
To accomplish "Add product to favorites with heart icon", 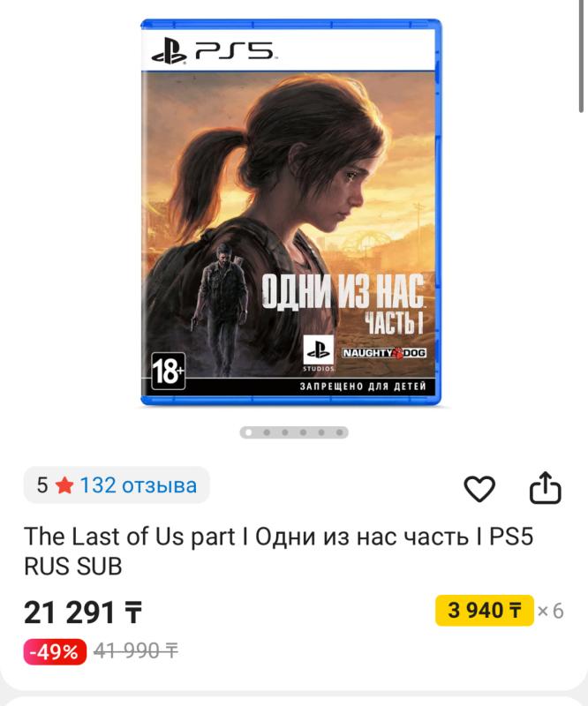I will click(479, 488).
